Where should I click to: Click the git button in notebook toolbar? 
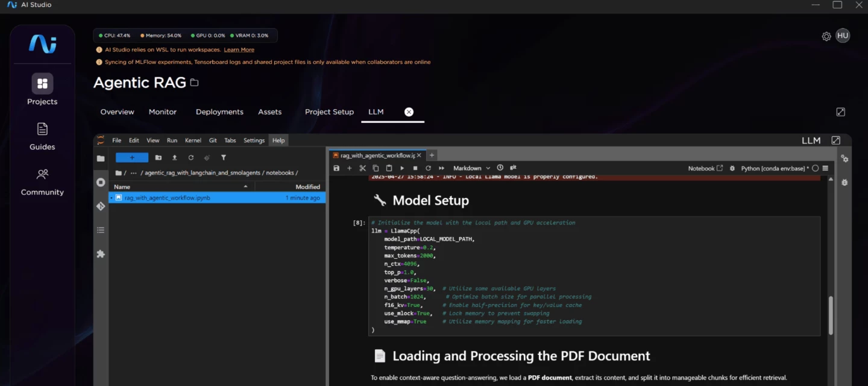click(513, 168)
